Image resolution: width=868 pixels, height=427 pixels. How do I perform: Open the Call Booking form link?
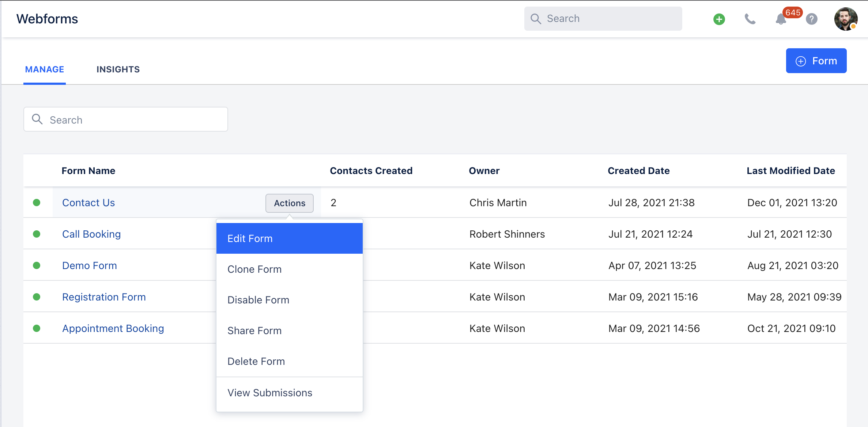point(91,234)
